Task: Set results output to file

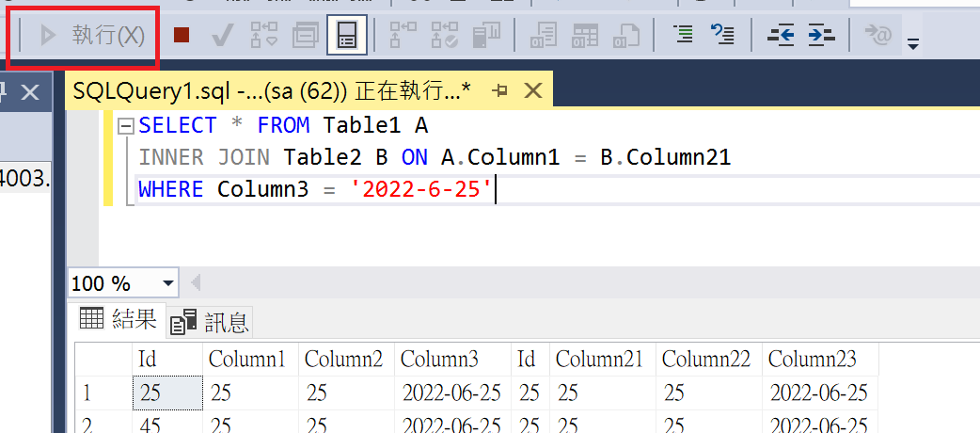Action: [626, 36]
